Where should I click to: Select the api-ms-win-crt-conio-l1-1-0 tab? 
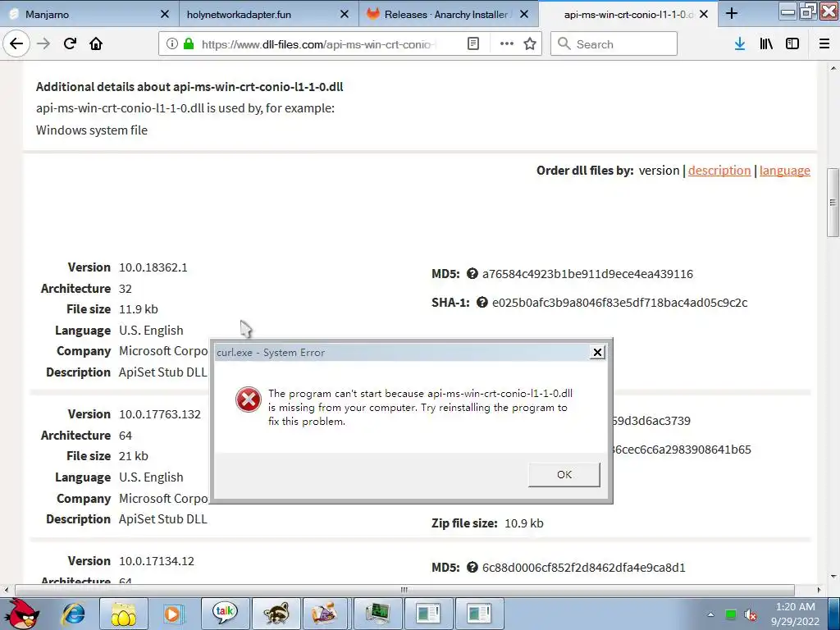[x=628, y=15]
